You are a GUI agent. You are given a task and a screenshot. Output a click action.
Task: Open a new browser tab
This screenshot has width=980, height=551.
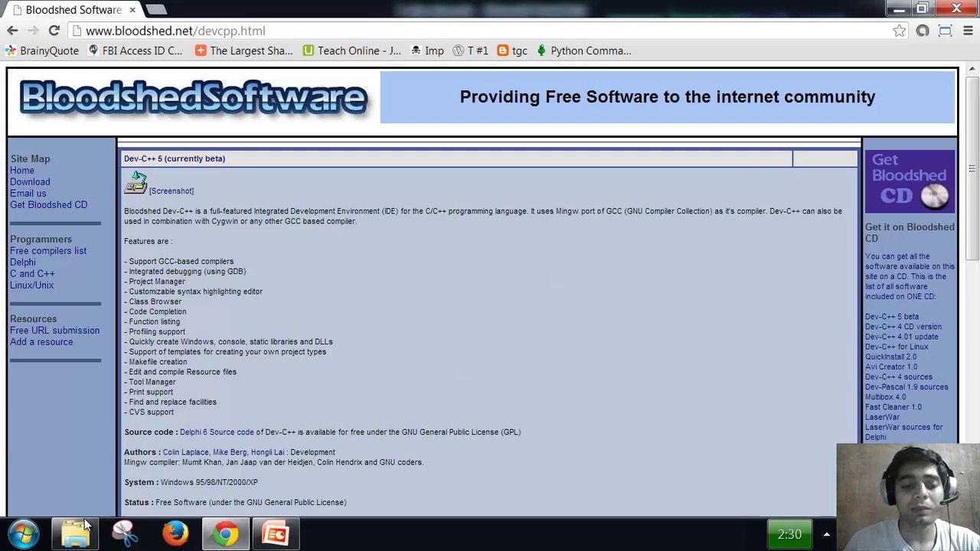pos(156,9)
